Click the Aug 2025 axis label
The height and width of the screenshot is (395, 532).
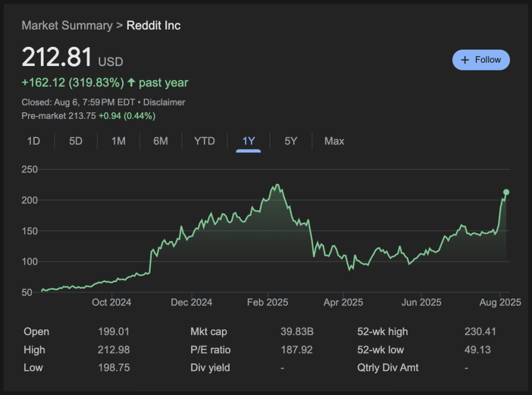point(500,302)
